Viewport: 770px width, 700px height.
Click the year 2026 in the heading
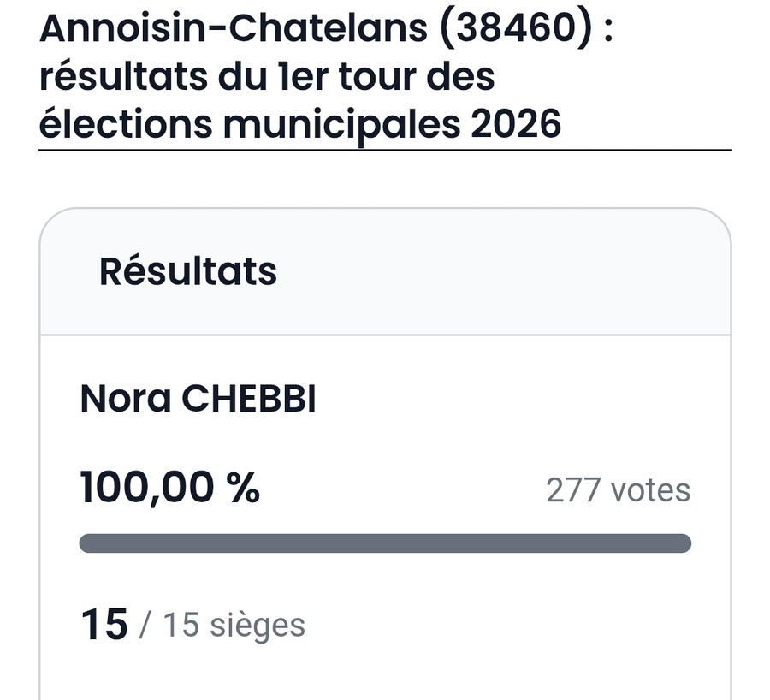point(516,124)
